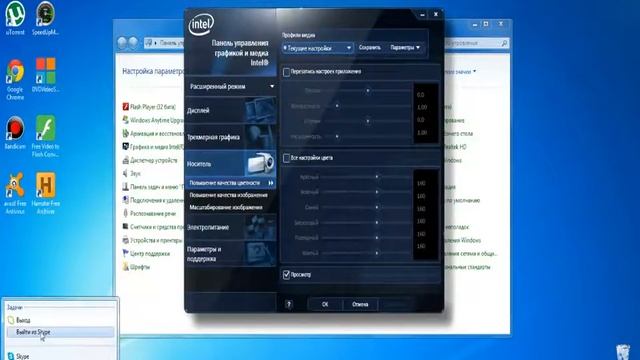The width and height of the screenshot is (640, 360).
Task: Click the Красный color slider handle
Action: pos(377,177)
